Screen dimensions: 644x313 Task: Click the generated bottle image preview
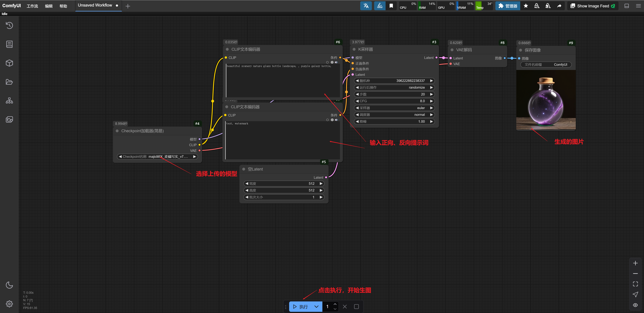tap(546, 100)
